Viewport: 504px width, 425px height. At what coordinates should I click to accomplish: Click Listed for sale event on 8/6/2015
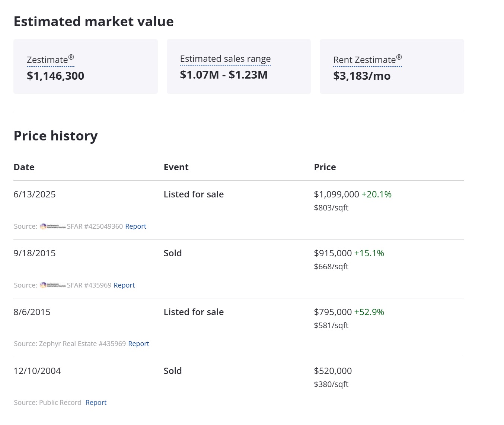click(194, 312)
